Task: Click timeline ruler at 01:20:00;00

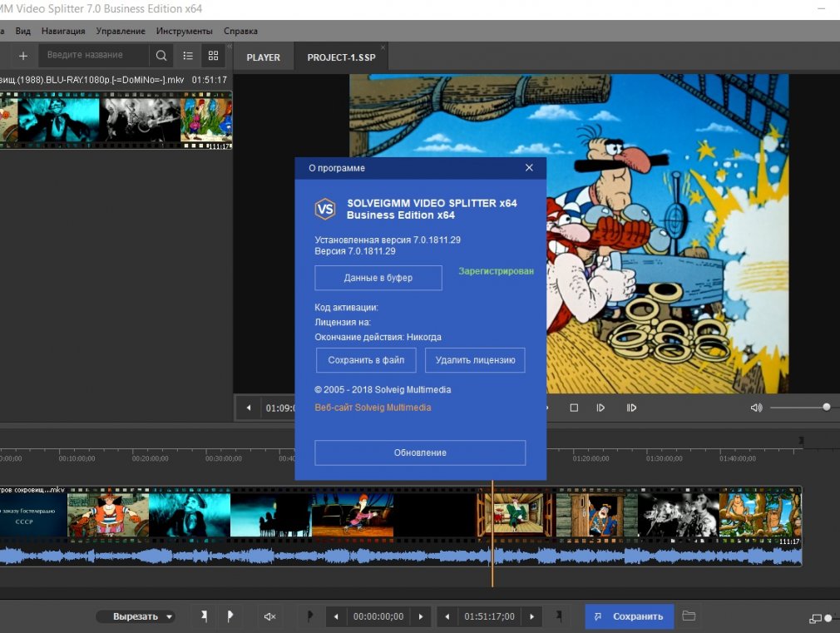Action: [x=590, y=459]
